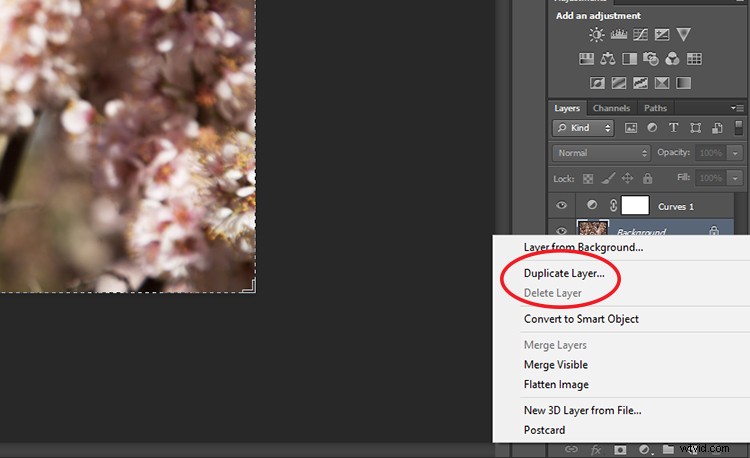Switch to the Channels tab

(611, 108)
